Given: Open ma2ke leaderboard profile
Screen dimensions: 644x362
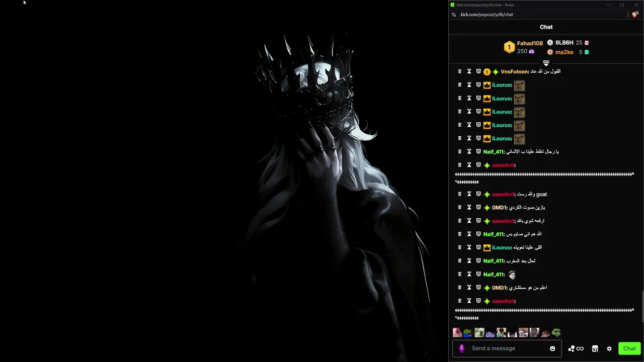Looking at the screenshot, I should click(564, 52).
